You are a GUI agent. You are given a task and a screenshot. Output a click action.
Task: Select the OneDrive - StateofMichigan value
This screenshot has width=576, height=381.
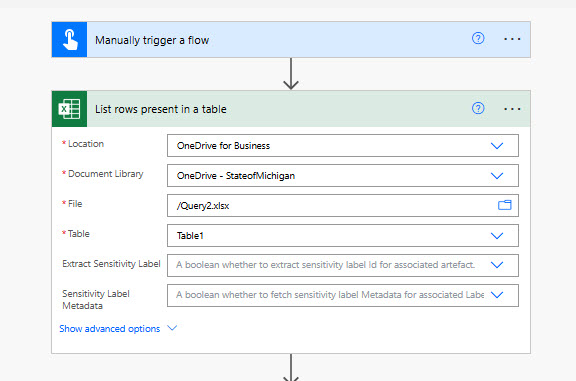point(236,176)
